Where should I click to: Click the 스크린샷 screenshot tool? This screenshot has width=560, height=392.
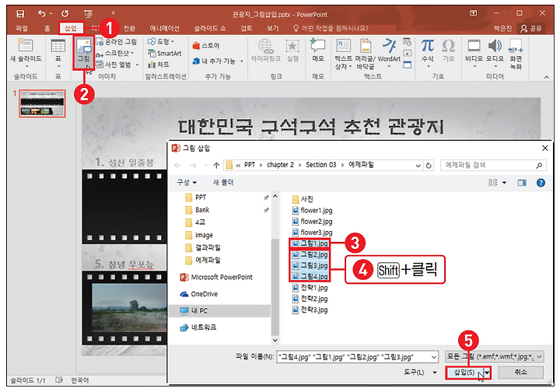[x=115, y=53]
